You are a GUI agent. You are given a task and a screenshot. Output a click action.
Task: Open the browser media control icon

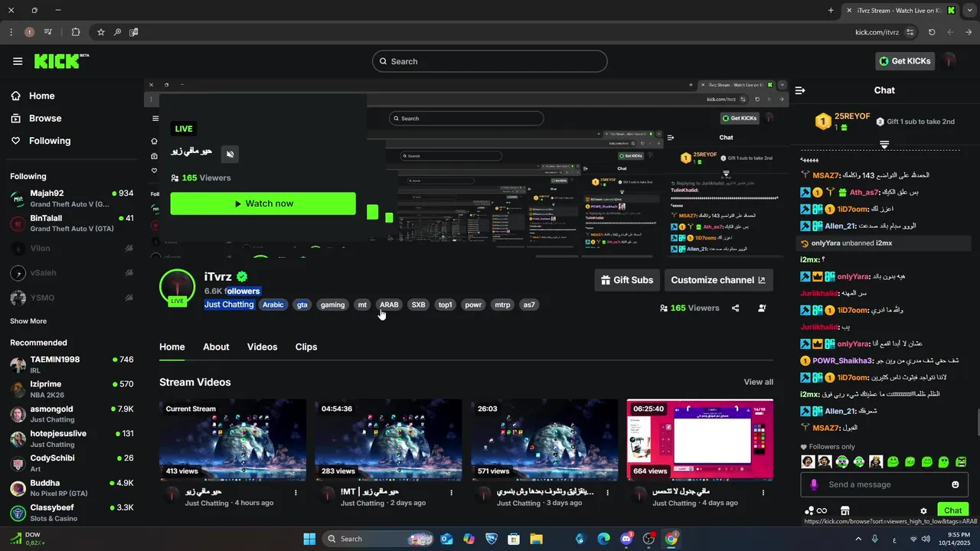pos(47,32)
